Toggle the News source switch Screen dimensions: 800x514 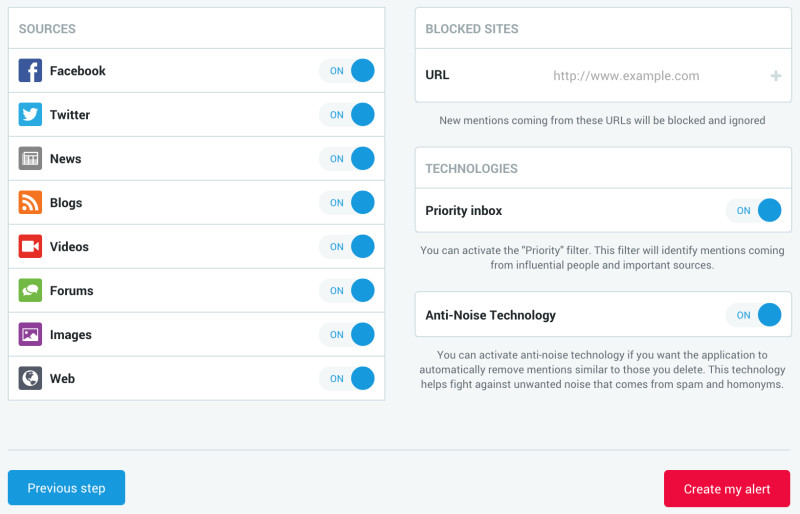click(347, 158)
